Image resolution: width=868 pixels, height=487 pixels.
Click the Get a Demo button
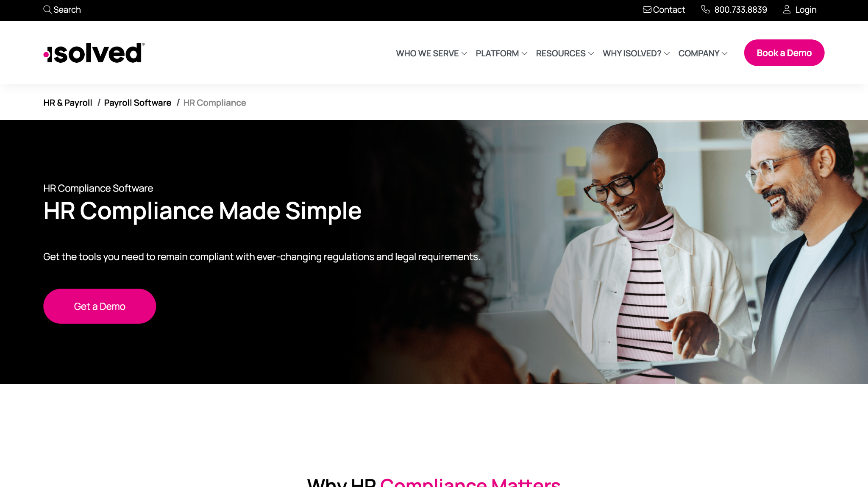click(x=100, y=306)
